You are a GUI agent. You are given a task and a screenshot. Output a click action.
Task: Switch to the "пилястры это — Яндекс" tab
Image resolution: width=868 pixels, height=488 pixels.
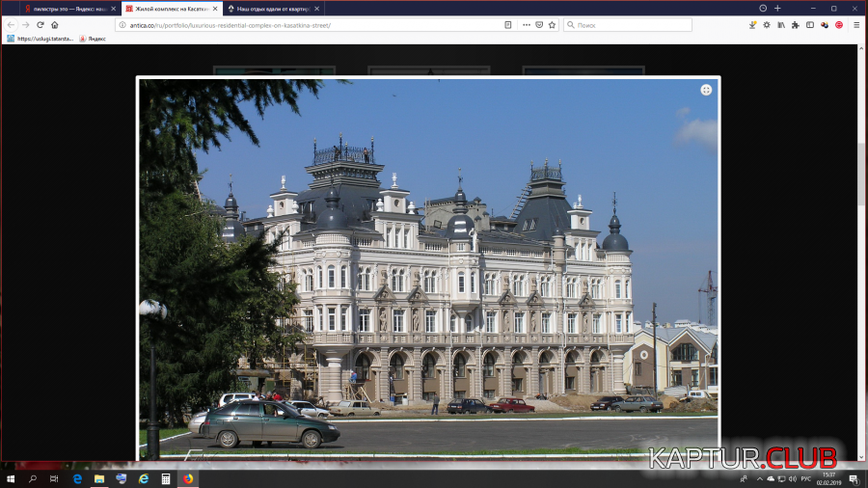[69, 9]
